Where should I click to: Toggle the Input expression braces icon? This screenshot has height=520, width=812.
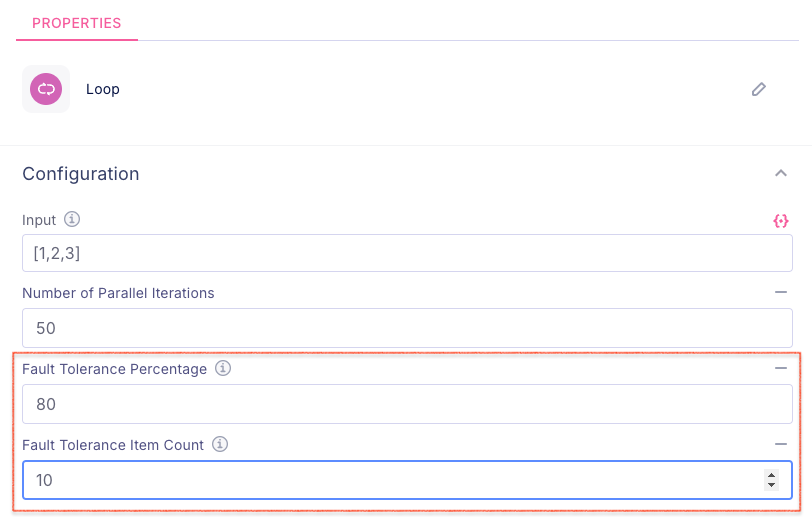pyautogui.click(x=781, y=220)
